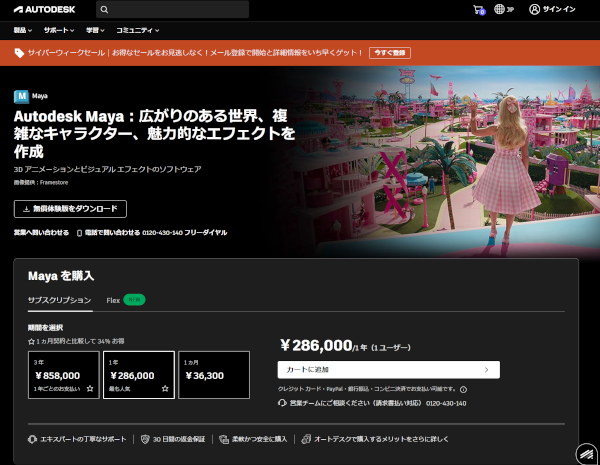The image size is (600, 465).
Task: Expand the 学習 menu
Action: [x=95, y=30]
